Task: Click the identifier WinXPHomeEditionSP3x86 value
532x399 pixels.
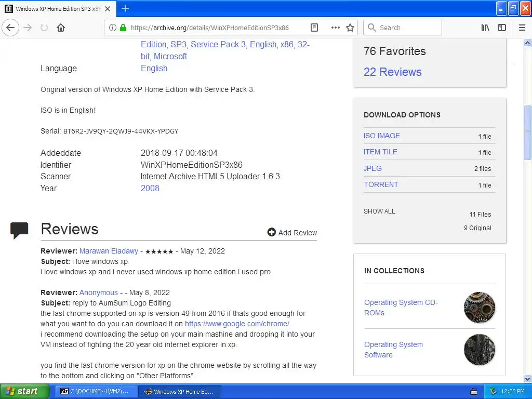Action: pyautogui.click(x=191, y=165)
